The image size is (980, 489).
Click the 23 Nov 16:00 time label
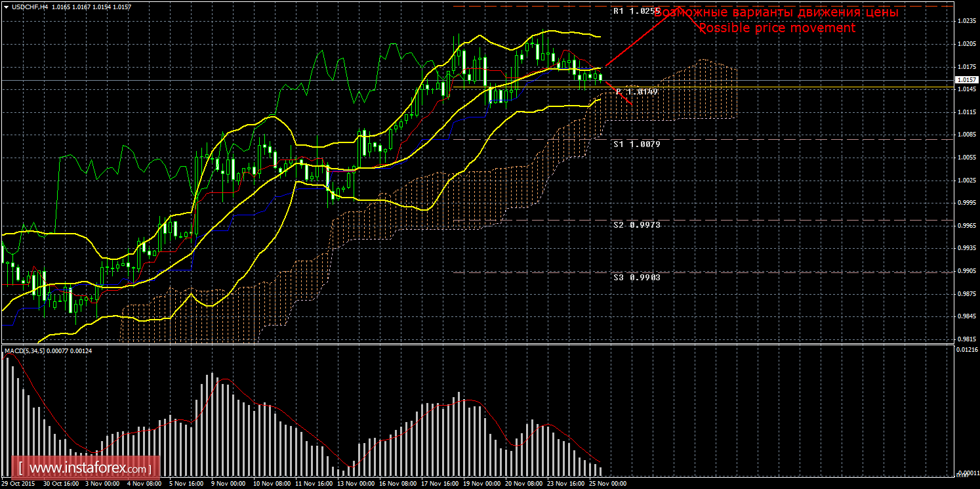point(565,484)
